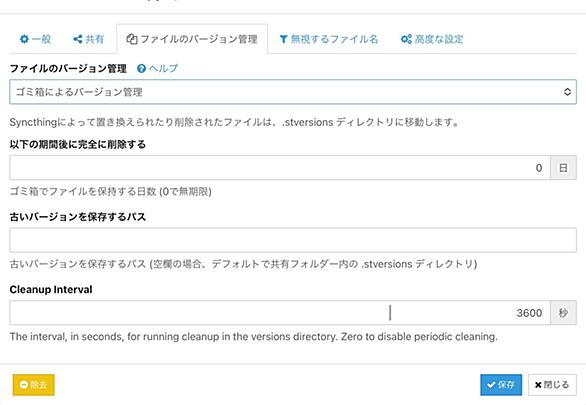Open the ゴミ箱によるバージョン管理 versioning dropdown
The height and width of the screenshot is (405, 586).
293,92
